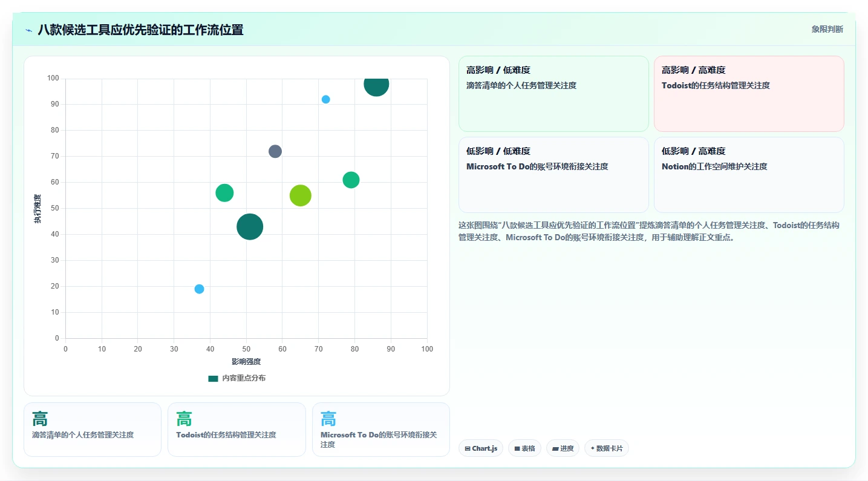Click the green bubble at impact 79
The height and width of the screenshot is (481, 868).
351,180
